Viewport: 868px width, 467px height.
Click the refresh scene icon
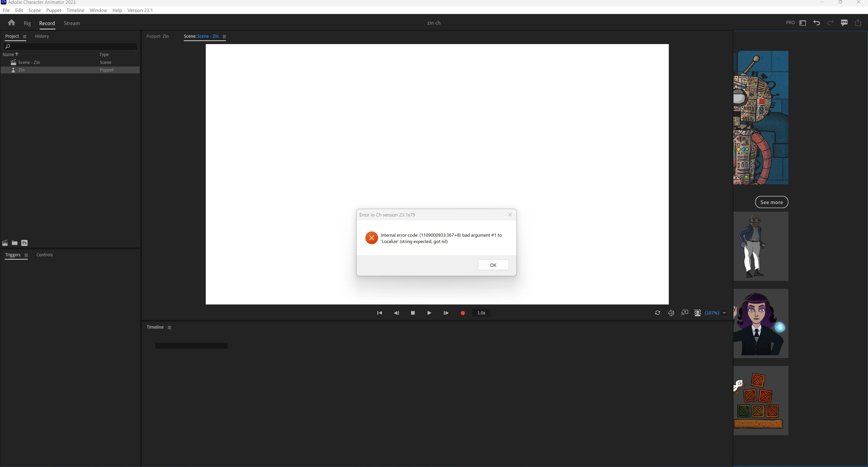click(x=658, y=313)
